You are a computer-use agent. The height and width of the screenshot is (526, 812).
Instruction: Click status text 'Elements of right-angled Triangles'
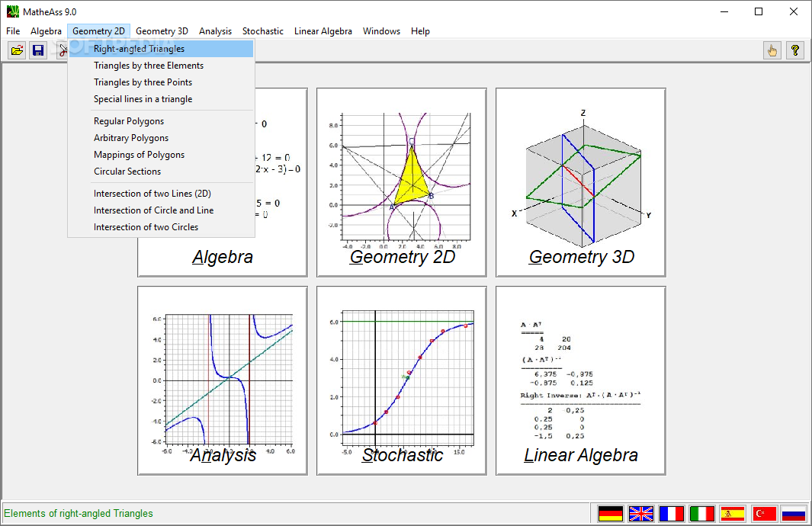tap(79, 514)
